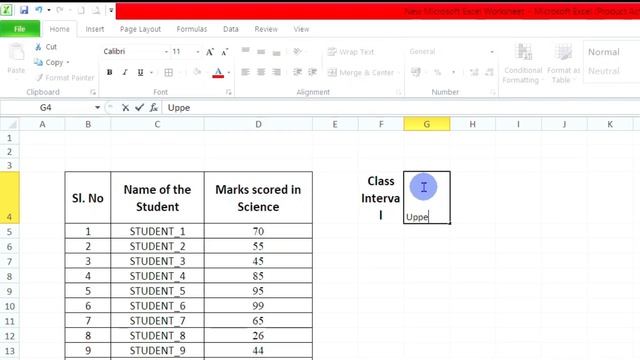Screen dimensions: 640x360
Task: Click the cell containing STUDENT_5
Action: point(157,291)
